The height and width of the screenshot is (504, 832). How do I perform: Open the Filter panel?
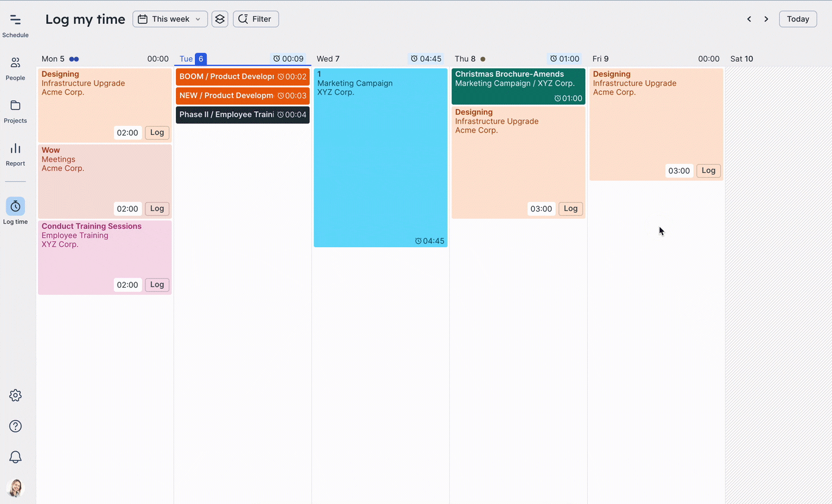coord(256,19)
